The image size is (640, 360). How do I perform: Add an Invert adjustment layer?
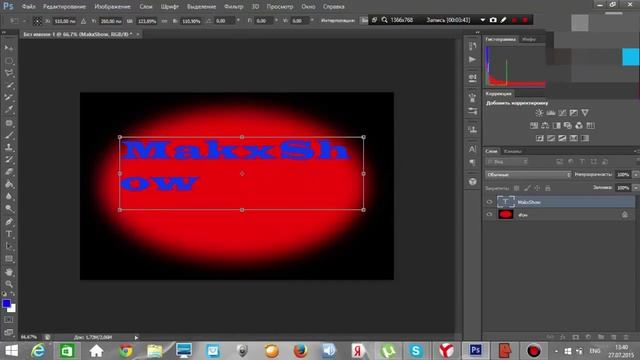(x=540, y=138)
